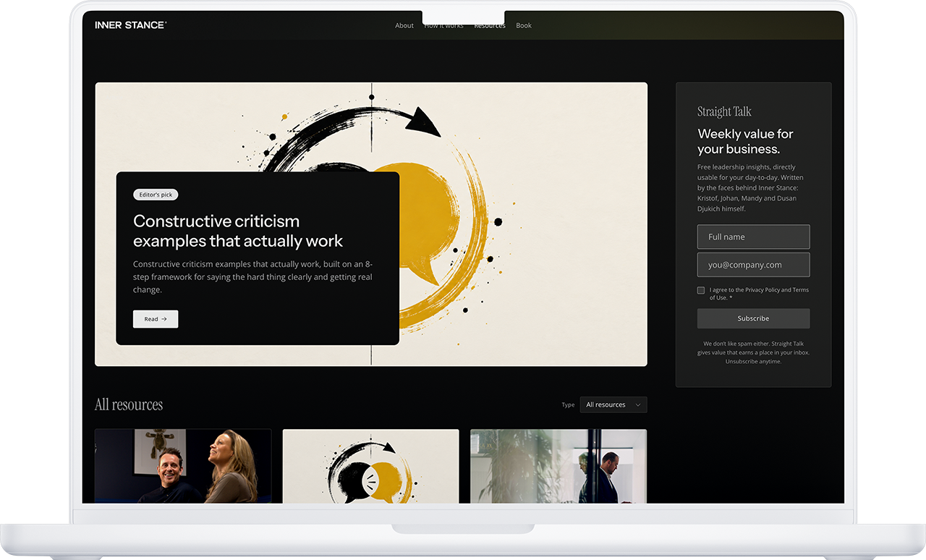Viewport: 926px width, 560px height.
Task: Click the Full name input field
Action: point(753,237)
